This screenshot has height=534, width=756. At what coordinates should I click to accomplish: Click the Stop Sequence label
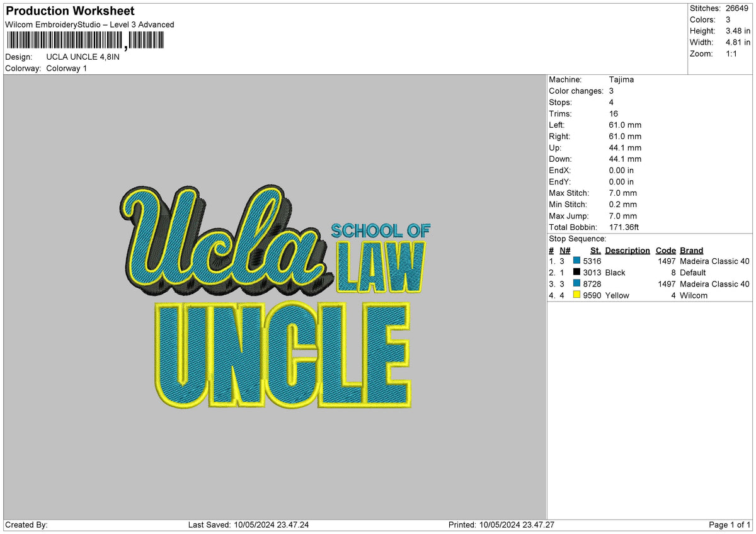coord(578,239)
